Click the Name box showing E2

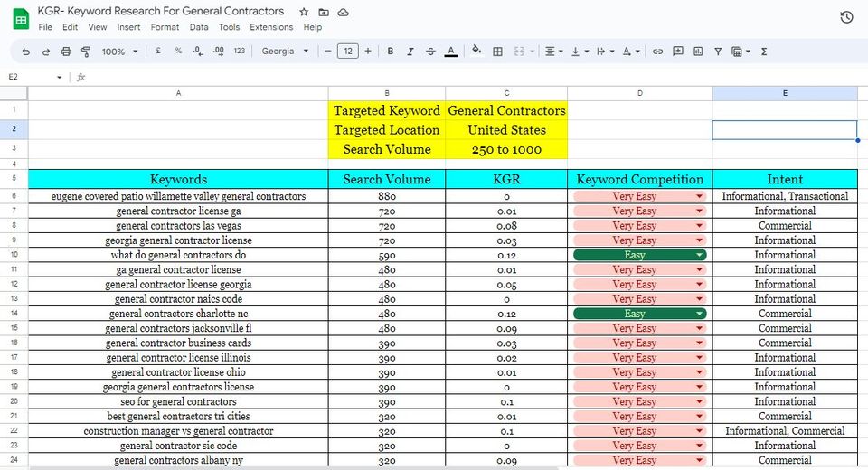(x=32, y=77)
